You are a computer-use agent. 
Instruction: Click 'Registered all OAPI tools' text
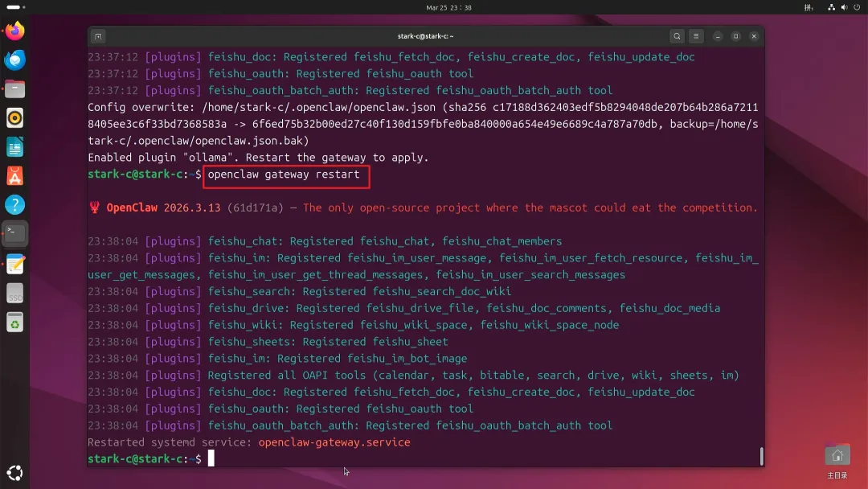pyautogui.click(x=287, y=376)
